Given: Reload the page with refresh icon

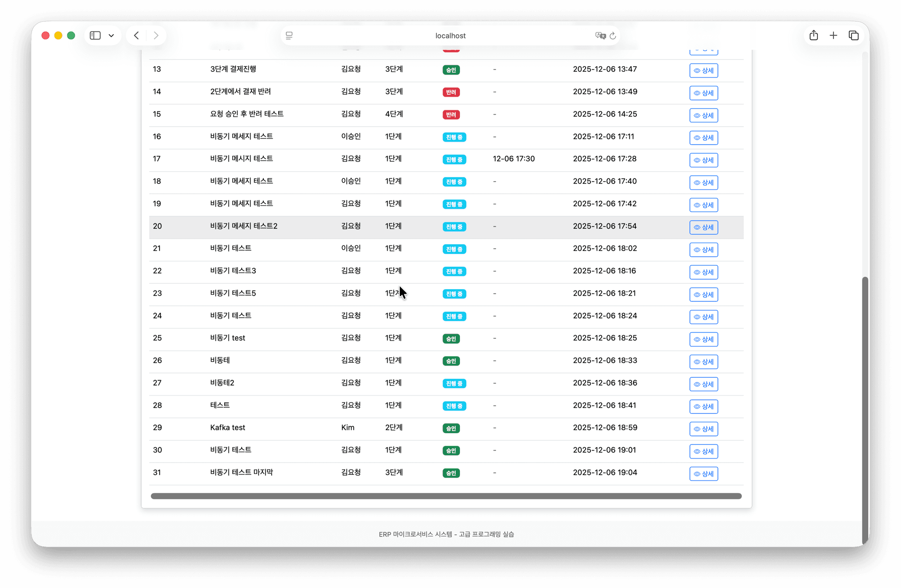Looking at the screenshot, I should click(613, 36).
